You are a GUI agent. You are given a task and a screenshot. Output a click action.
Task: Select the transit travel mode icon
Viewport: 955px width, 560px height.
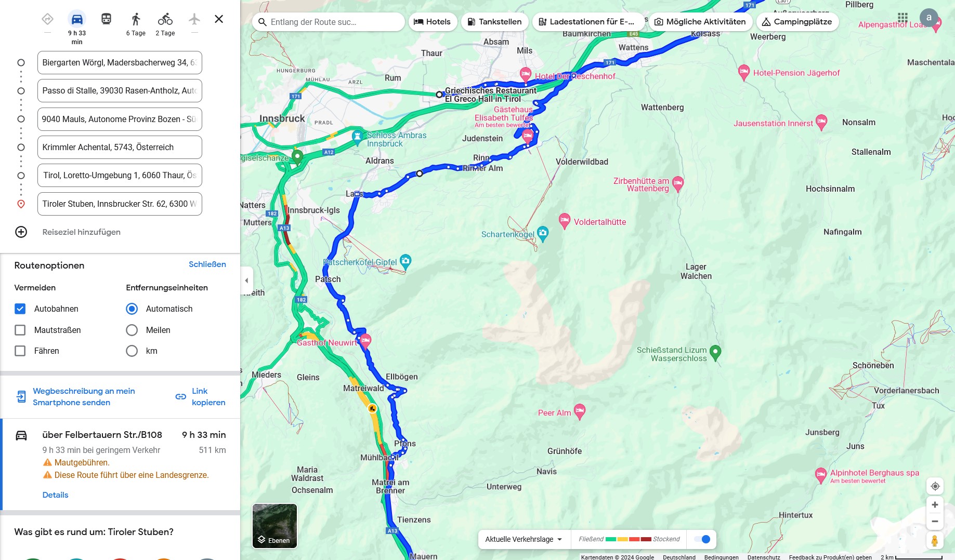click(106, 19)
